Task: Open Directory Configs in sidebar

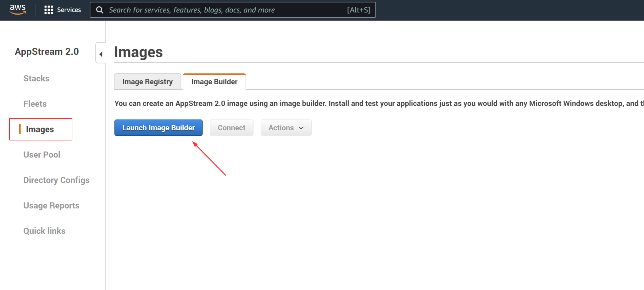Action: 56,180
